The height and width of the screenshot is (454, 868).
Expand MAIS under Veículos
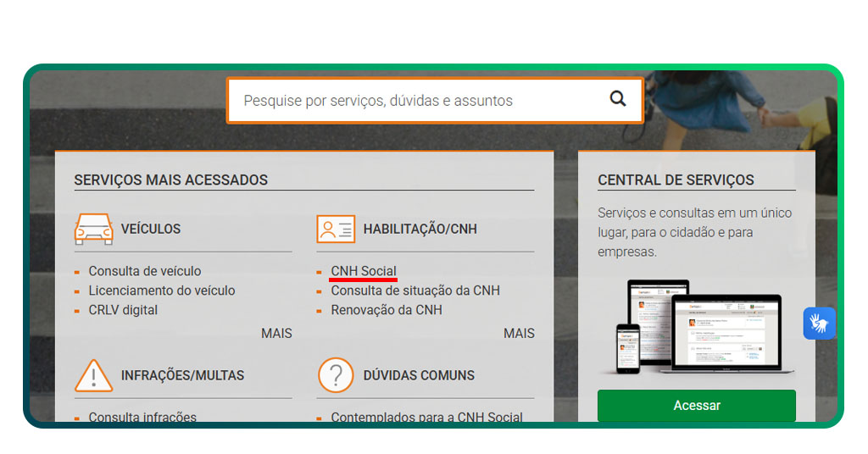coord(276,333)
